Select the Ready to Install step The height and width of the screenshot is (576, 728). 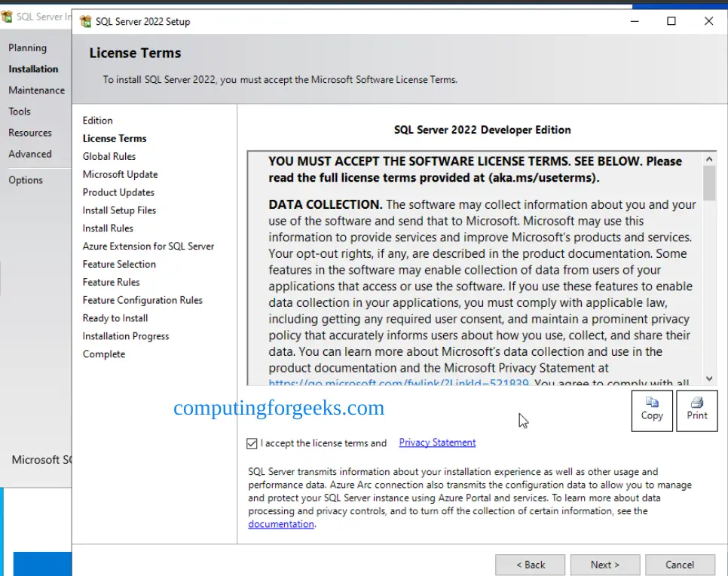tap(115, 318)
